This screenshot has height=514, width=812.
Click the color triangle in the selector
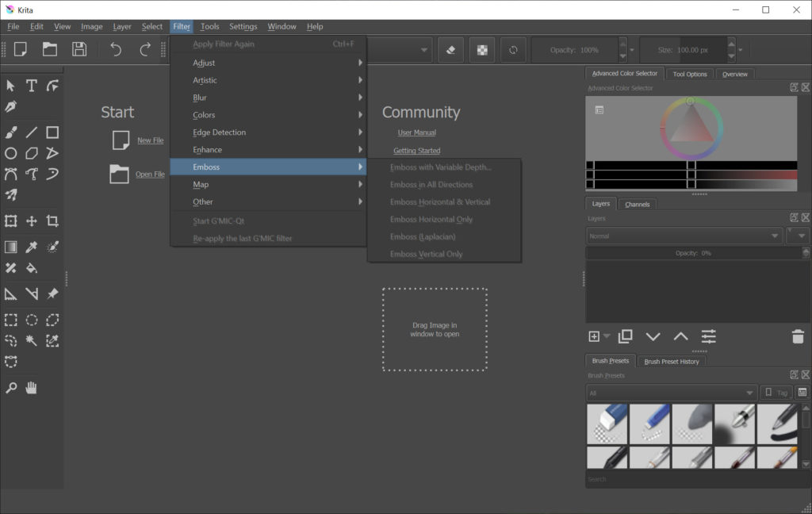[x=691, y=123]
